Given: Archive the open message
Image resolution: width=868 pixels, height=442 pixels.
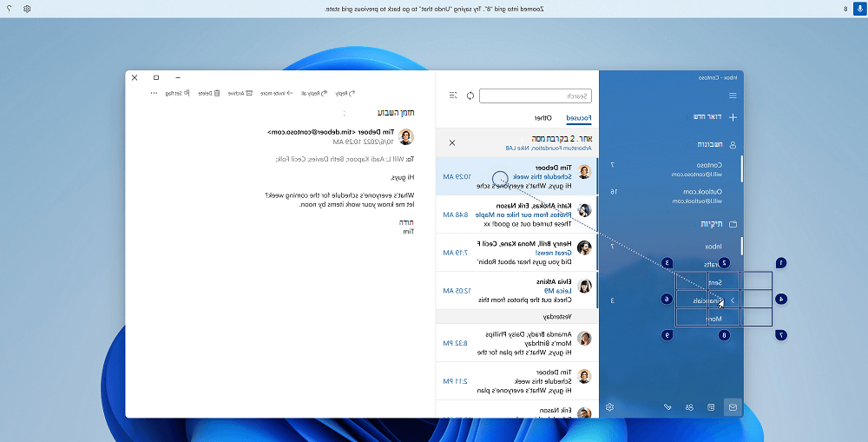Looking at the screenshot, I should point(240,94).
